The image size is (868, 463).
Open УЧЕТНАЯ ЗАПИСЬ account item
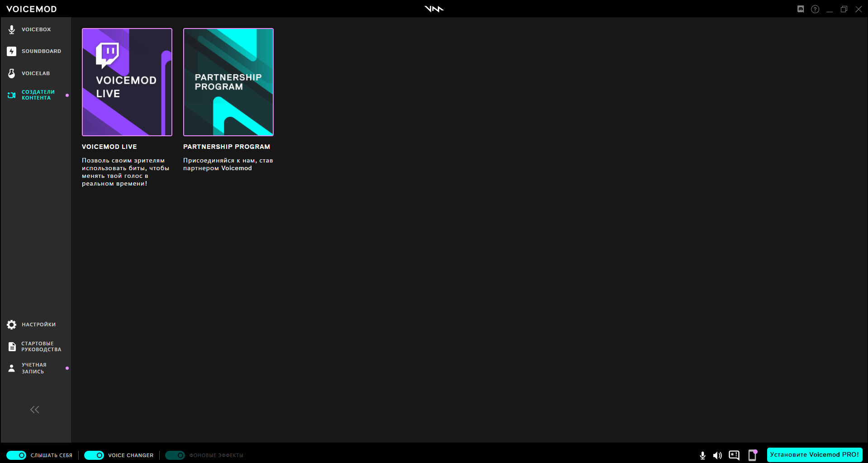[x=36, y=368]
